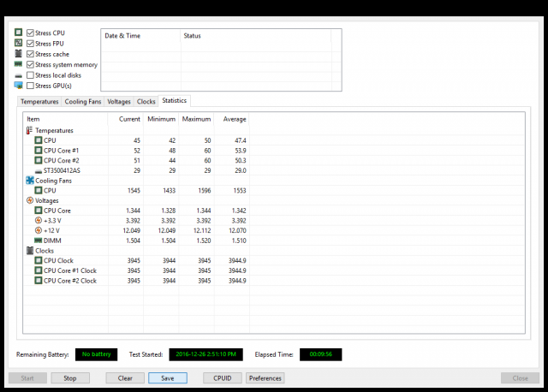Uncheck the Stress cache checkbox
The image size is (548, 392).
click(31, 54)
